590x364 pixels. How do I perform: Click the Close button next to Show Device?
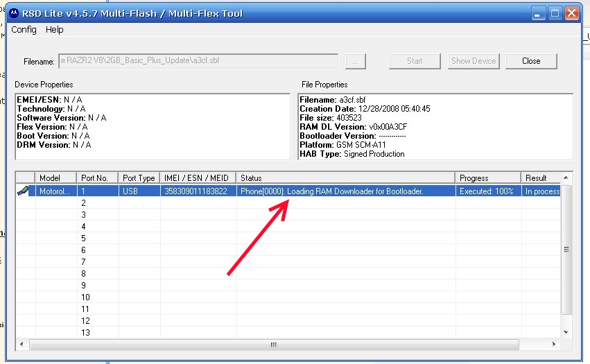coord(531,61)
